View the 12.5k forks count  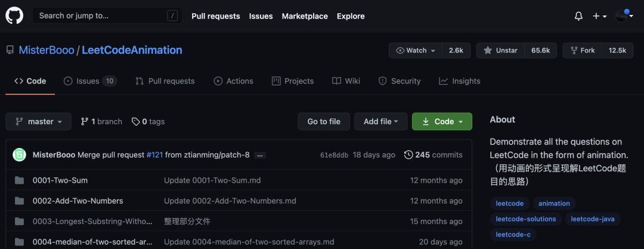tap(617, 50)
